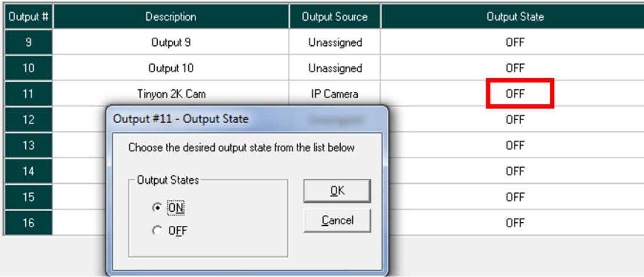Screen dimensions: 644x277
Task: Click the Output 9 description cell
Action: [171, 42]
